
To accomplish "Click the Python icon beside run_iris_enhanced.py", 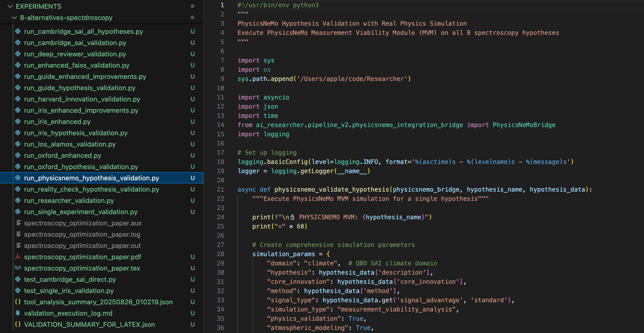I will pos(18,121).
